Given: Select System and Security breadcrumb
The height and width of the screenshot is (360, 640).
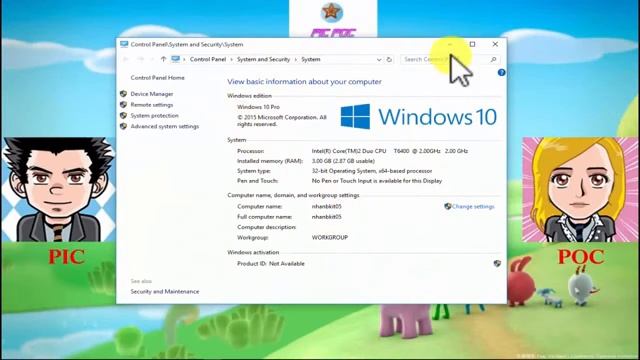Looking at the screenshot, I should pos(263,59).
